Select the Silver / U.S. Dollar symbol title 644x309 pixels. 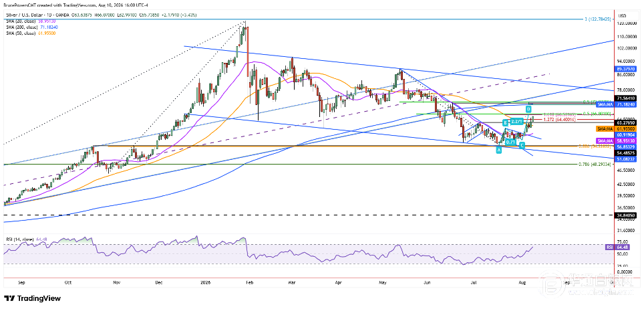pyautogui.click(x=23, y=15)
